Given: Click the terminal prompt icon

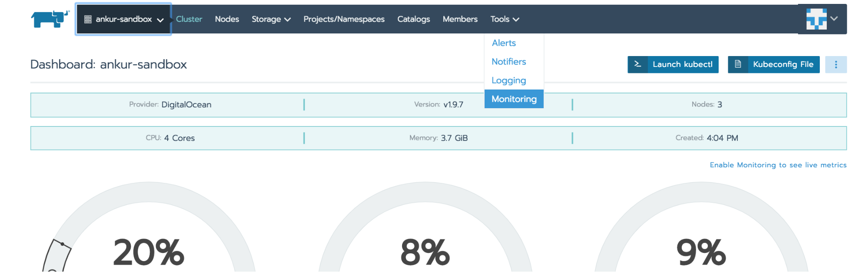Looking at the screenshot, I should pos(637,64).
